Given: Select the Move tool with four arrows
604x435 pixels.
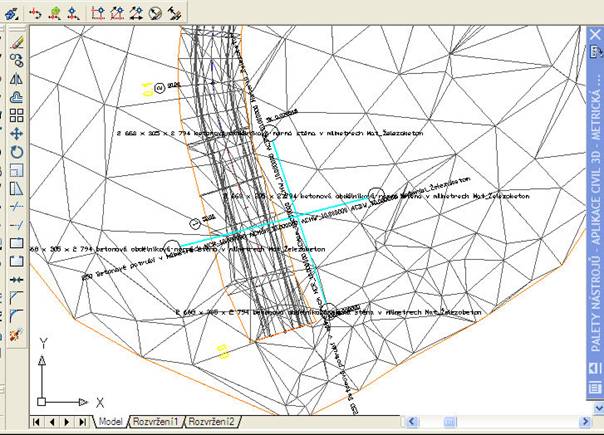Looking at the screenshot, I should click(x=16, y=132).
